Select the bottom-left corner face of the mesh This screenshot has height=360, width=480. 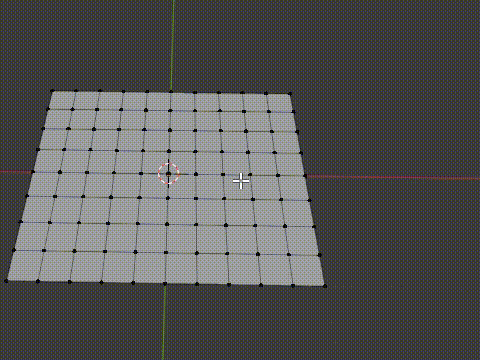(x=25, y=266)
